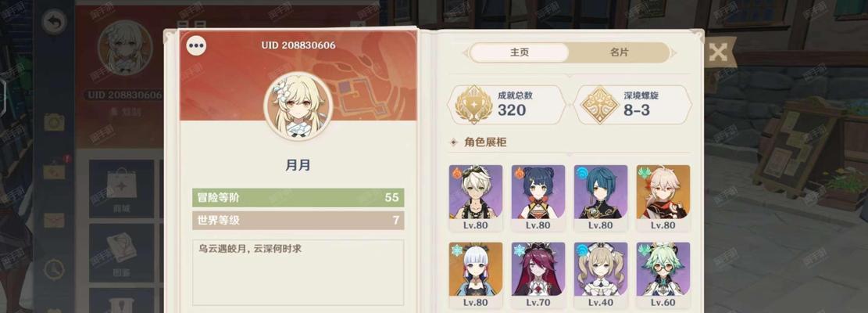This screenshot has width=868, height=313.
Task: Click the left arrow beside the 主页 tab
Action: point(465,53)
